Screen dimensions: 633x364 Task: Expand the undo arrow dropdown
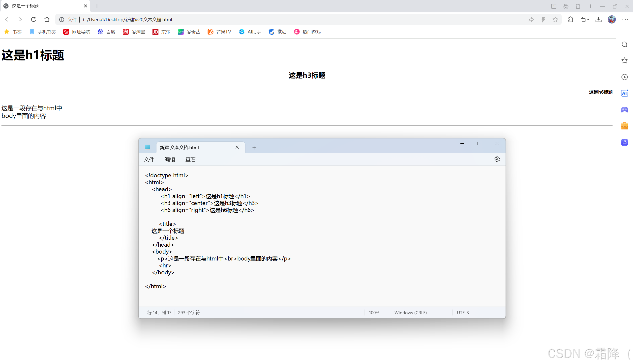[588, 20]
